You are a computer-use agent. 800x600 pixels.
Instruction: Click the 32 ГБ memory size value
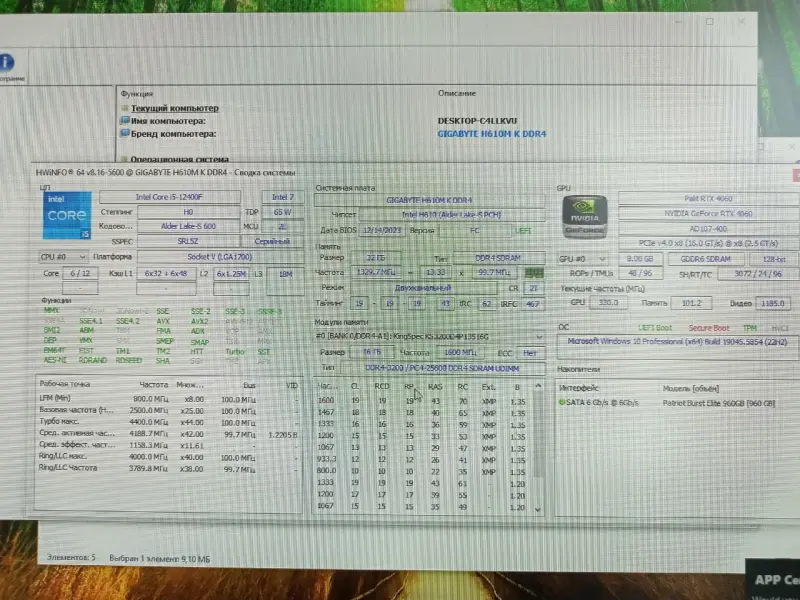(x=376, y=258)
